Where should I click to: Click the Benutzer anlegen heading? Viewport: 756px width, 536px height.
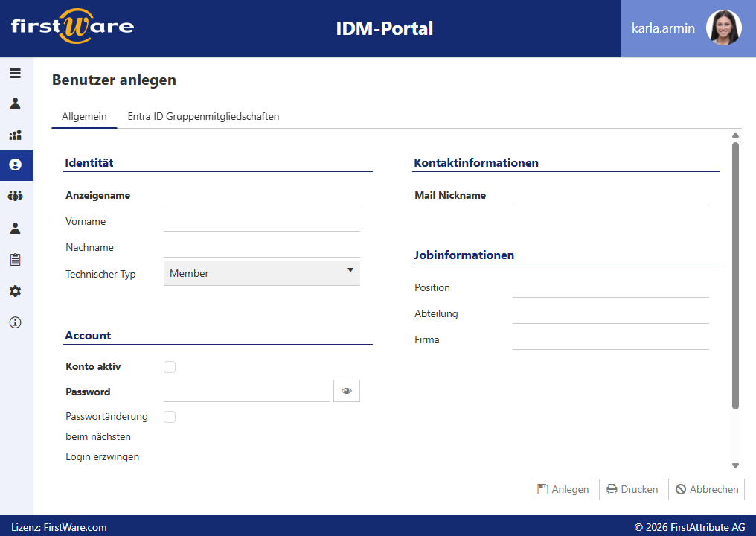115,80
